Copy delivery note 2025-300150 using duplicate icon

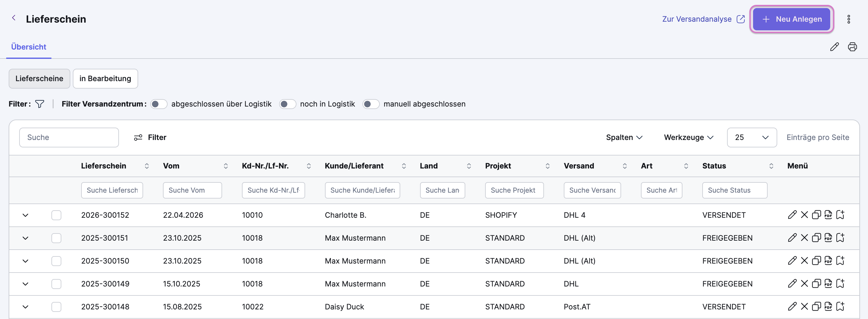816,261
